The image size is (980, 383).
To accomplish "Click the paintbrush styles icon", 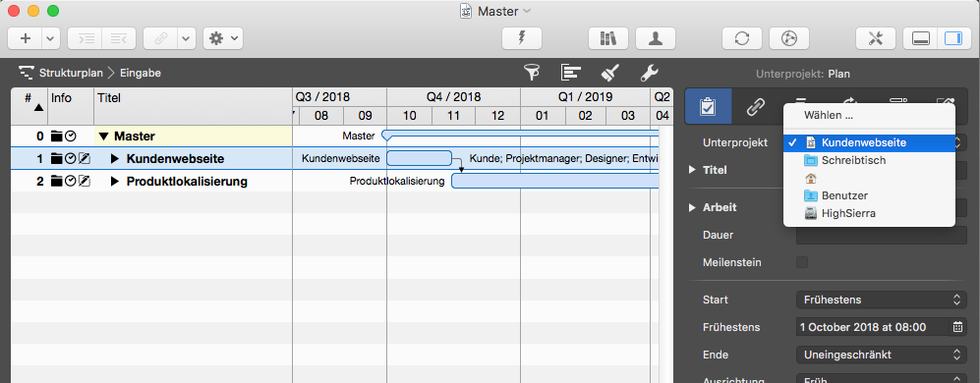I will click(x=610, y=73).
